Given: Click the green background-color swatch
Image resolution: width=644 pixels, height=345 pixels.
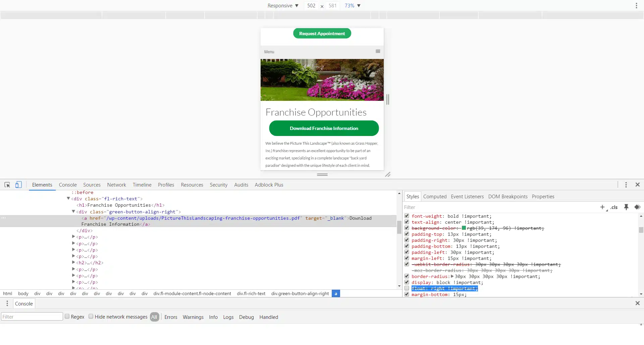Looking at the screenshot, I should point(464,228).
